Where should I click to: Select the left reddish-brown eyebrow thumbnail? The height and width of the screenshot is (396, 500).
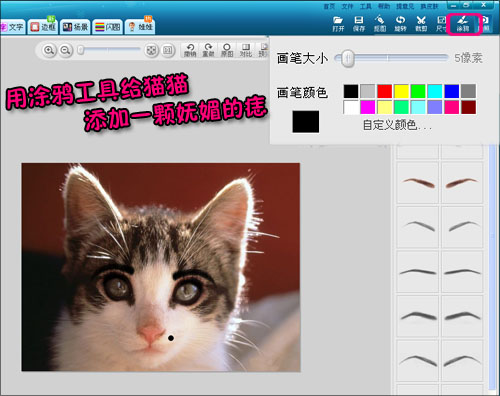click(418, 182)
